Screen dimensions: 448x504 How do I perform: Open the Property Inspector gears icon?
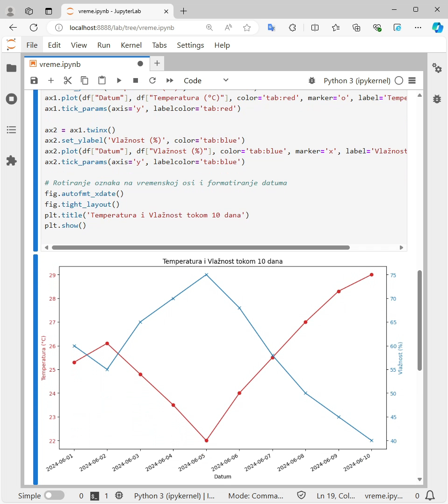click(437, 68)
